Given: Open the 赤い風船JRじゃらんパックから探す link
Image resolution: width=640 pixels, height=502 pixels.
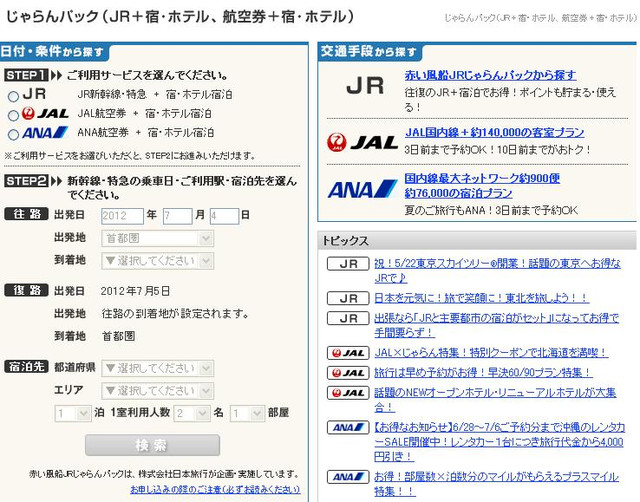Looking at the screenshot, I should (490, 75).
